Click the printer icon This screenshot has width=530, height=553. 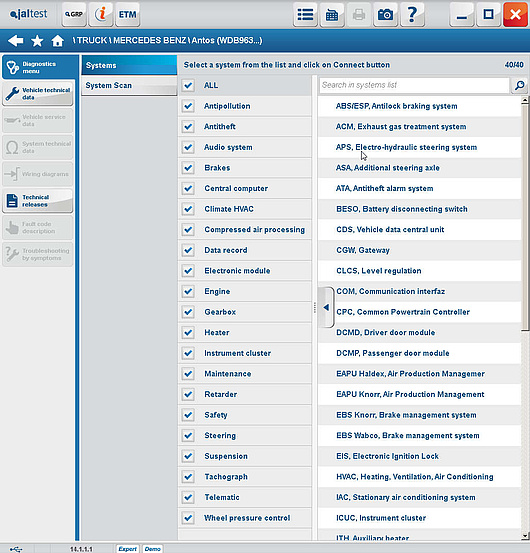[x=359, y=14]
